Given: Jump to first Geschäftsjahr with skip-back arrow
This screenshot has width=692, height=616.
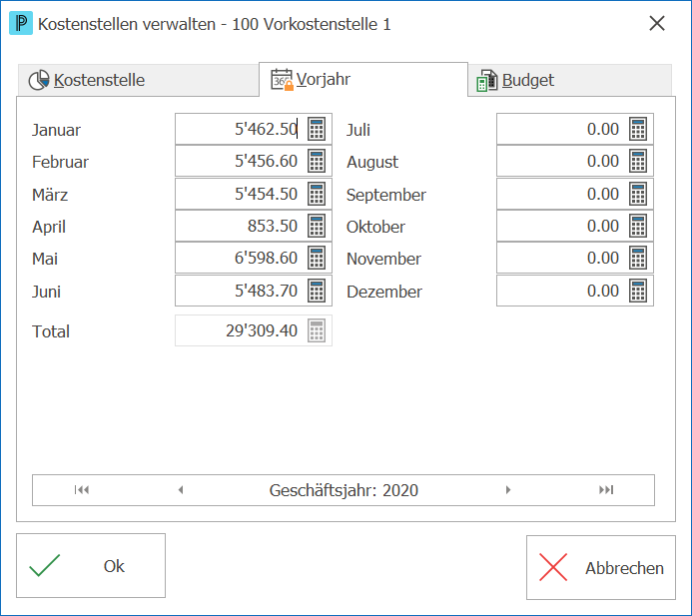Looking at the screenshot, I should click(x=82, y=490).
